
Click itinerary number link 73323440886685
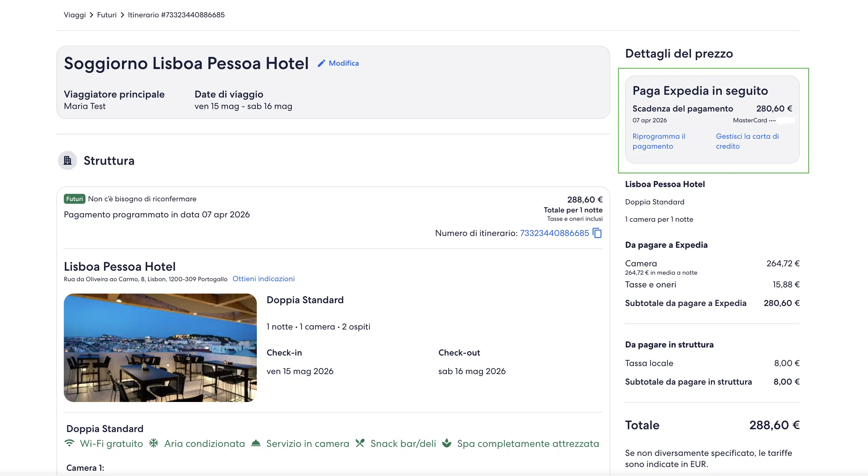554,233
